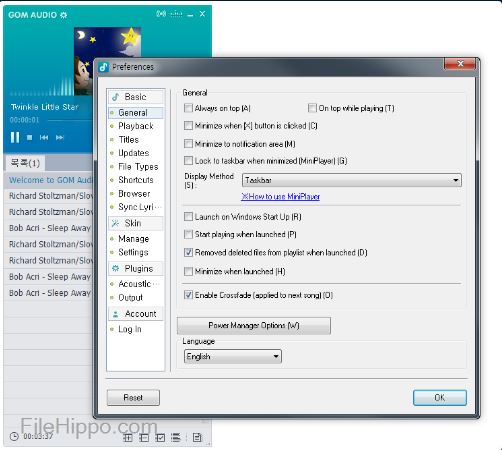Screen dimensions: 502x450
Task: Check Minimize to notification area (M)
Action: [x=188, y=144]
